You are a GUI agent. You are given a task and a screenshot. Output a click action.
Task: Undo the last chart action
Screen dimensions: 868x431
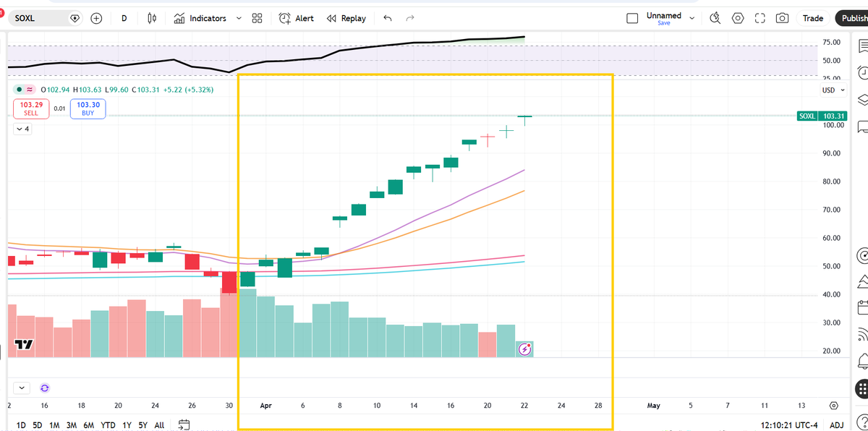click(x=388, y=18)
